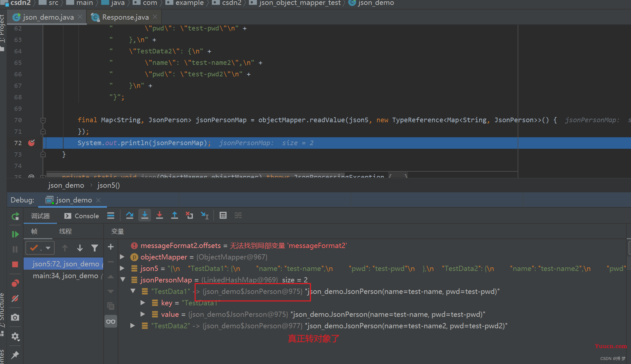631x364 pixels.
Task: Click json_demo breadcrumb below editor
Action: (x=66, y=185)
